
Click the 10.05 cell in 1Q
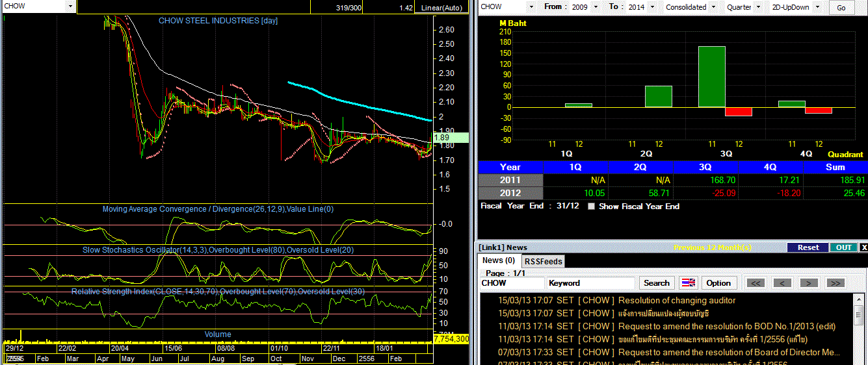tap(575, 193)
